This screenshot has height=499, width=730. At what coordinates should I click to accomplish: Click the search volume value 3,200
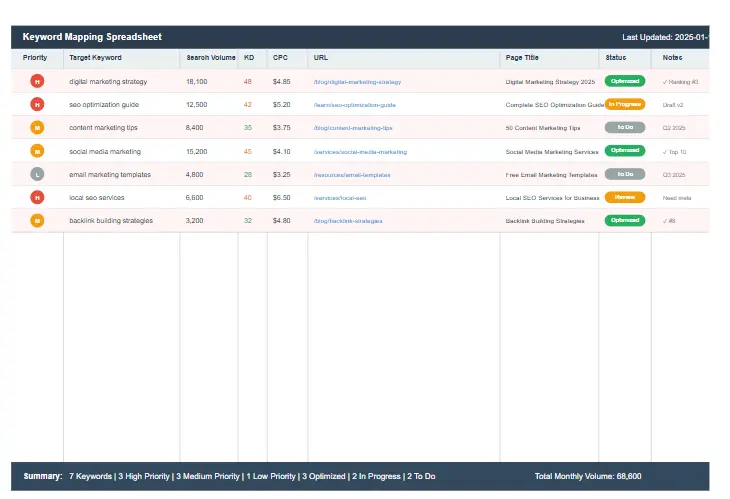tap(195, 221)
